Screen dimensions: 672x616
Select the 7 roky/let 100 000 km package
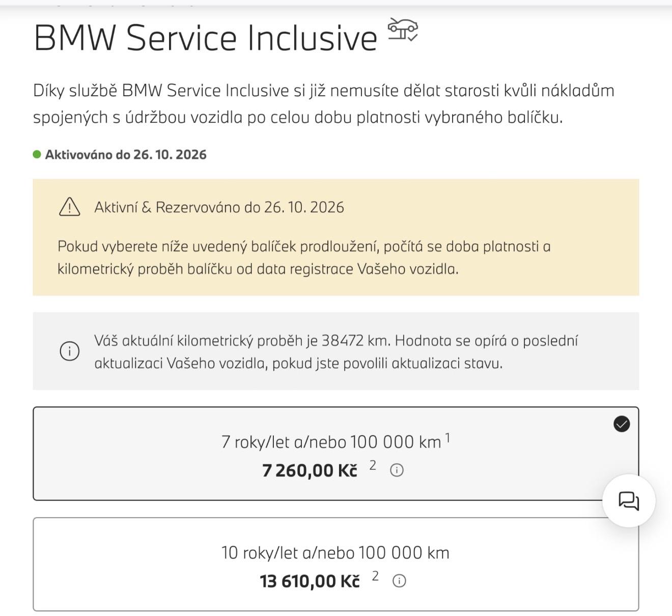click(x=331, y=442)
